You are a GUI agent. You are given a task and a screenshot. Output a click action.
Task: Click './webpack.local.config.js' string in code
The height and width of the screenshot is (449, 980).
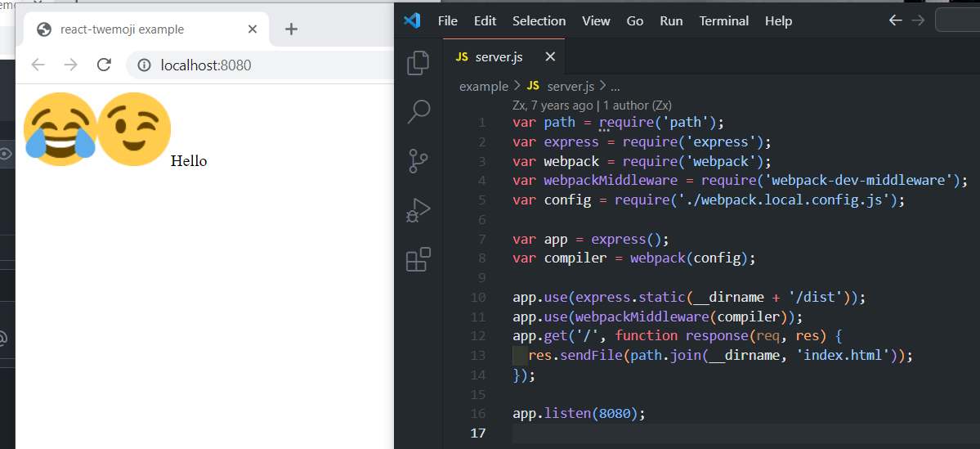tap(783, 200)
